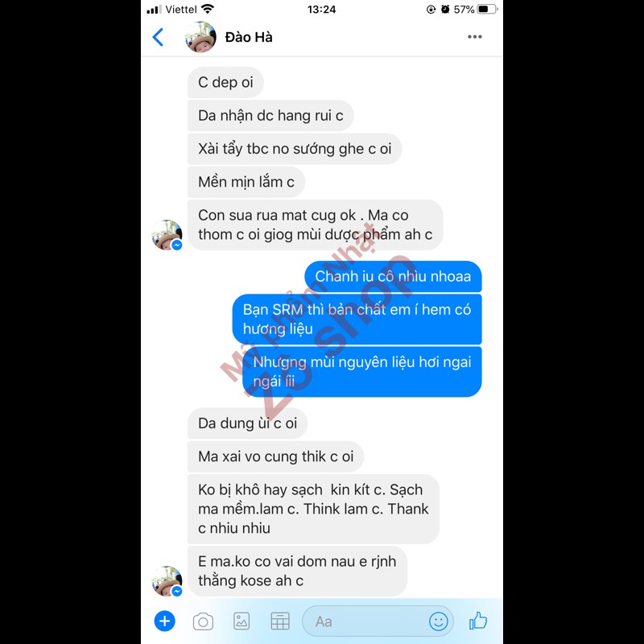Open the three-dot options menu
The height and width of the screenshot is (644, 644).
click(x=474, y=37)
